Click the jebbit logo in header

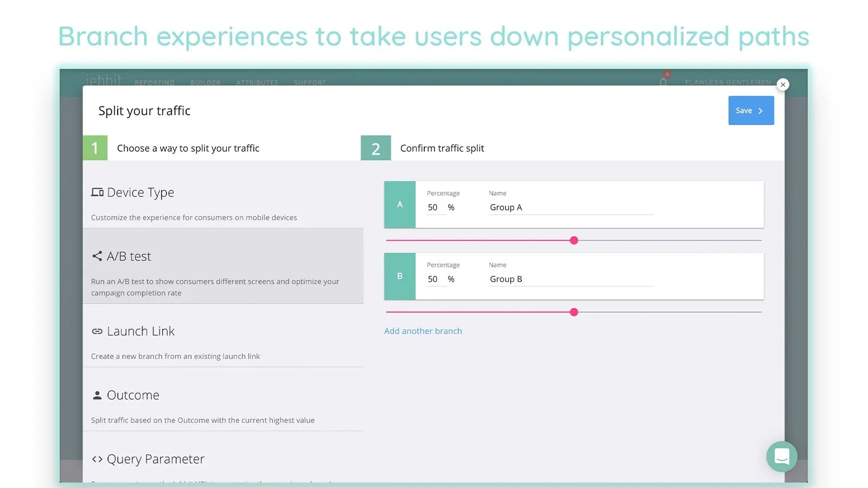coord(104,80)
